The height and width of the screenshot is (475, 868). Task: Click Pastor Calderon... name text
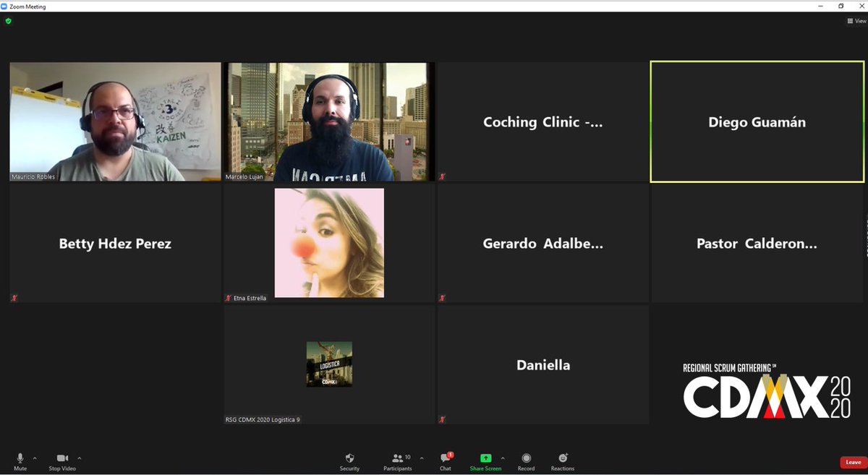click(757, 244)
